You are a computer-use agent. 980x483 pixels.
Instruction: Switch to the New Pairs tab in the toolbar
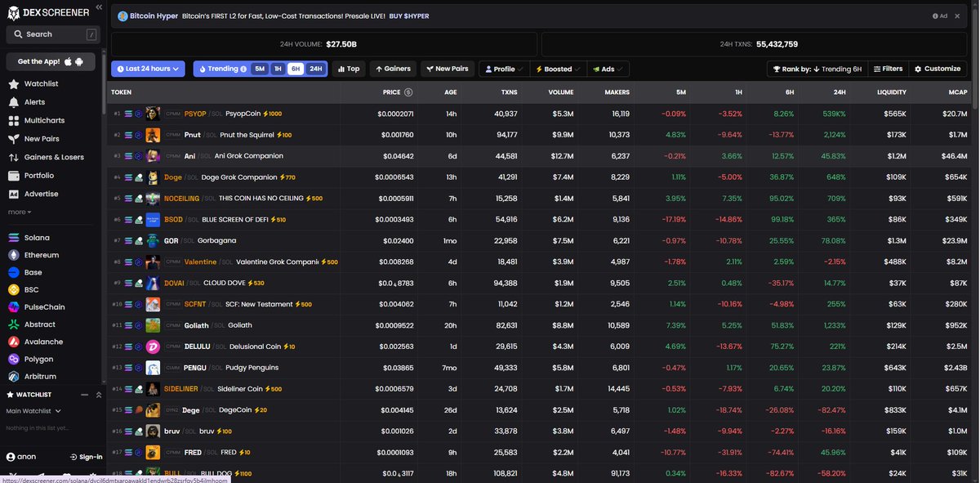447,69
